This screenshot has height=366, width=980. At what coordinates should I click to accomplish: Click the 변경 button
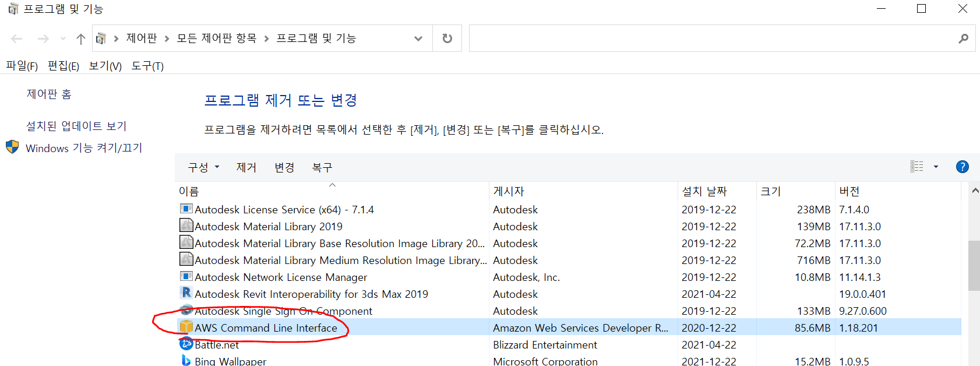(284, 167)
